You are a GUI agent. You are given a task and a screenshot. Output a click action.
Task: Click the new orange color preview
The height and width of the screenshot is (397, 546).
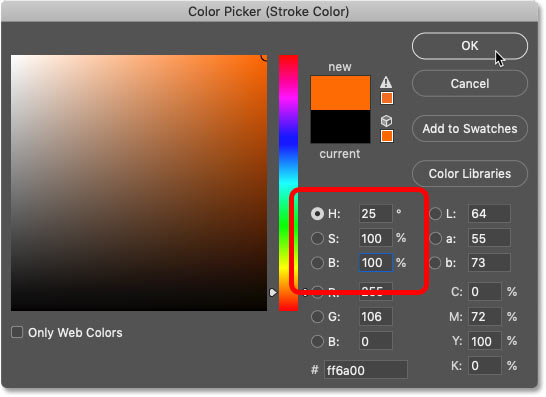point(340,93)
